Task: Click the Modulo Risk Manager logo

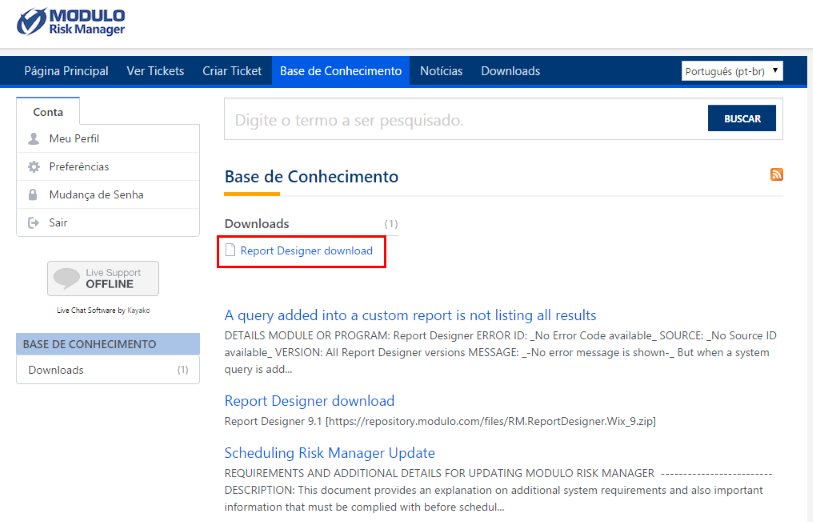Action: [71, 22]
